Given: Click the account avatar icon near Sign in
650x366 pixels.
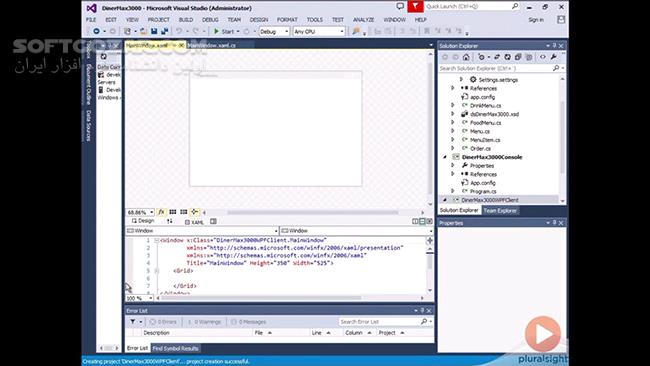Looking at the screenshot, I should pyautogui.click(x=561, y=19).
